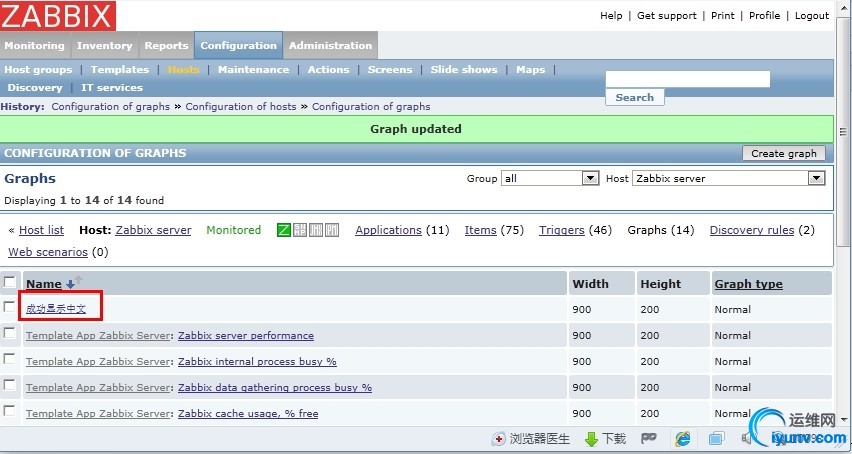The height and width of the screenshot is (454, 852).
Task: Open the Web scenarios link
Action: pyautogui.click(x=48, y=252)
